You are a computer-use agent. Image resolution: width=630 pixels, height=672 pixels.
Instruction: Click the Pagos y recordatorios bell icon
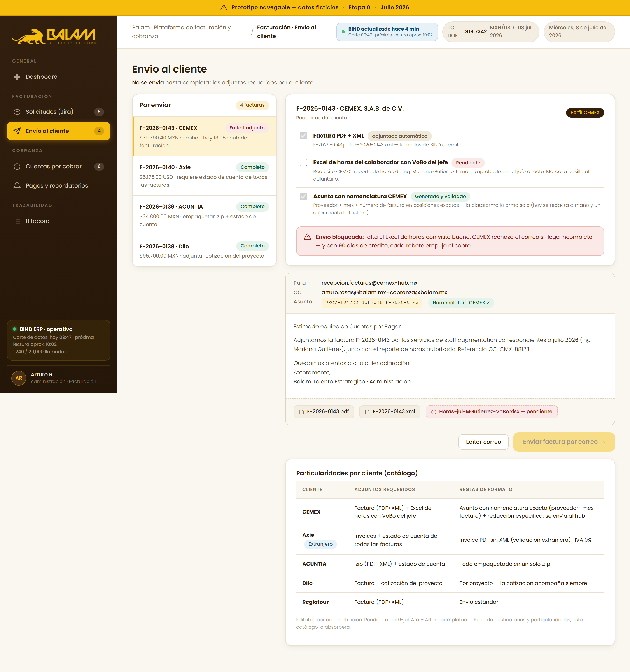coord(17,186)
